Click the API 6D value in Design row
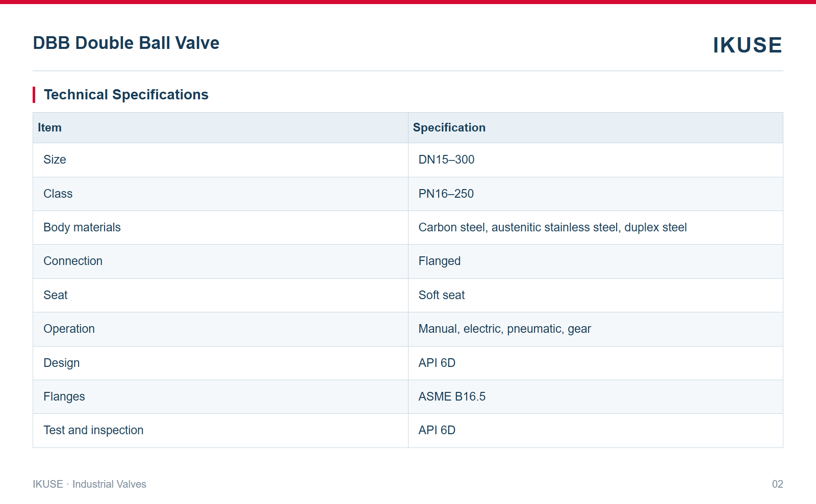The image size is (816, 504). [437, 363]
